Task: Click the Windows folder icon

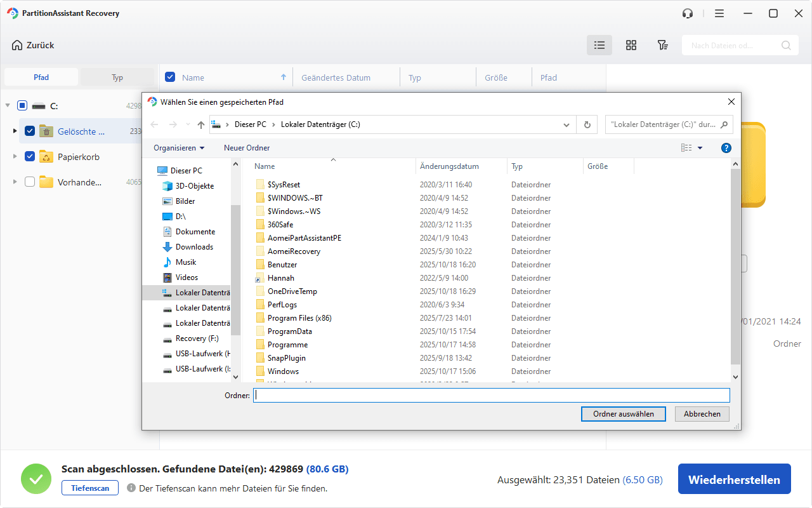Action: click(260, 371)
